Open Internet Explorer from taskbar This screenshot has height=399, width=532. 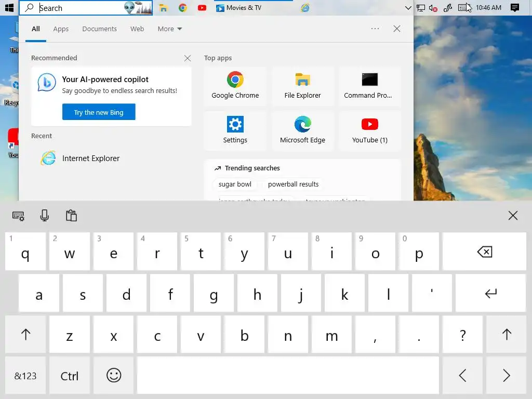click(305, 8)
